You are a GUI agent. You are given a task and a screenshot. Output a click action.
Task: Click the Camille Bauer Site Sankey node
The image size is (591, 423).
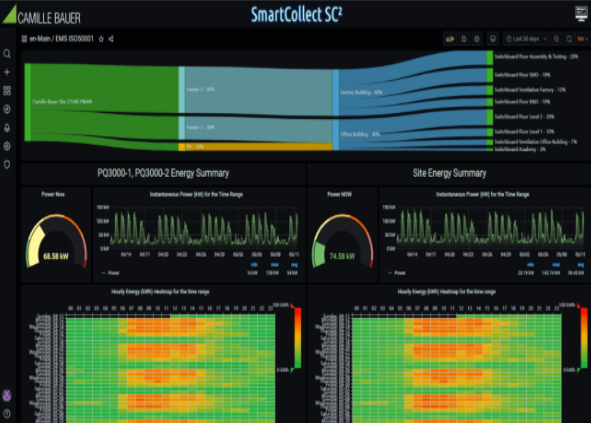(x=28, y=103)
